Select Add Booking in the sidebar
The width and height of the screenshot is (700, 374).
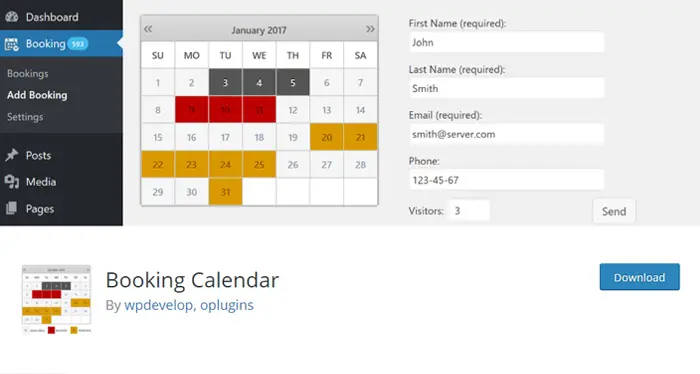point(37,95)
